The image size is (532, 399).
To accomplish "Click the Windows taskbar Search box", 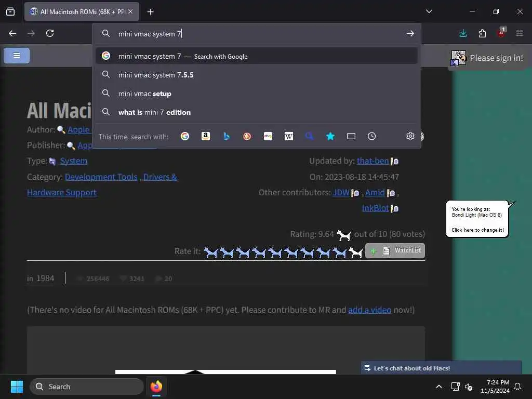I will [x=87, y=387].
